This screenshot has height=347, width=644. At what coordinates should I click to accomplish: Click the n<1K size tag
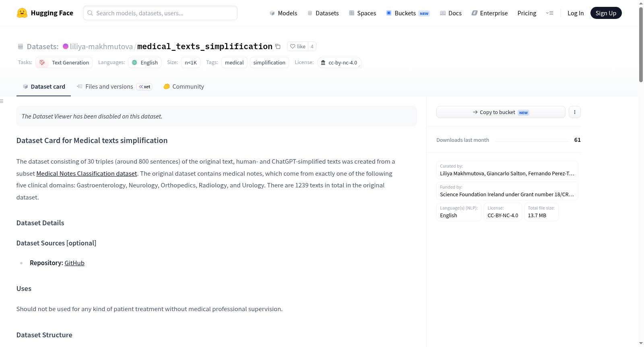pos(191,62)
